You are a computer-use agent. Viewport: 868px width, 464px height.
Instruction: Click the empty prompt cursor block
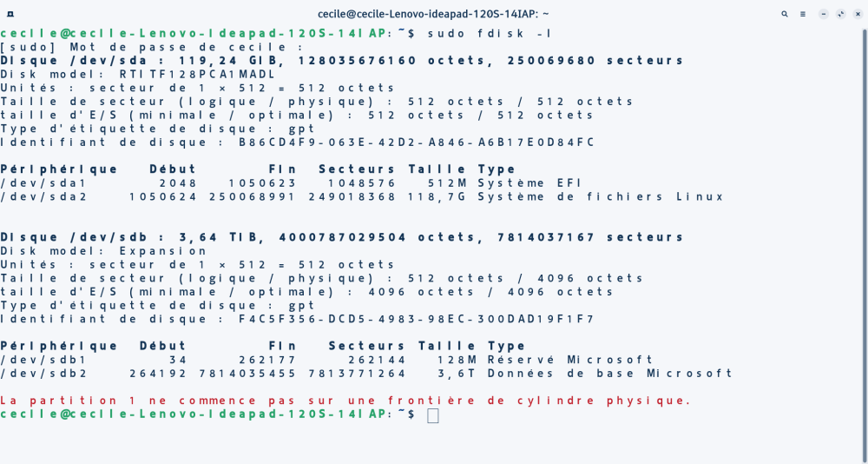click(x=433, y=415)
